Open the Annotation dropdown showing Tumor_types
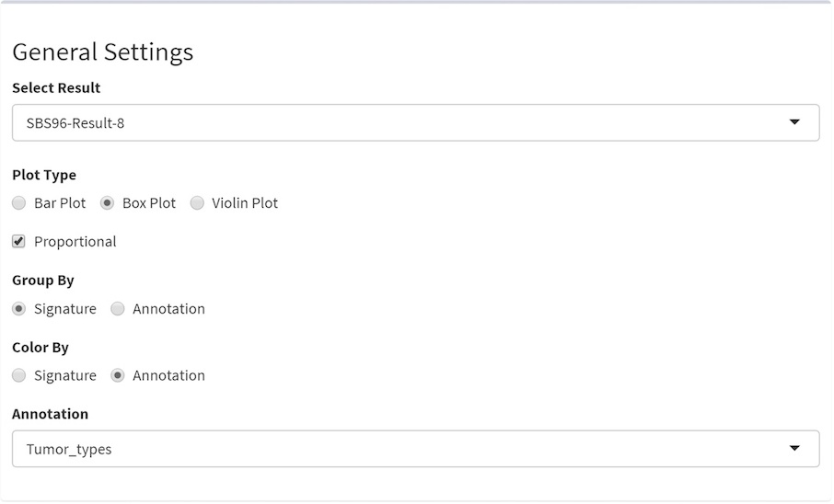 pos(414,449)
